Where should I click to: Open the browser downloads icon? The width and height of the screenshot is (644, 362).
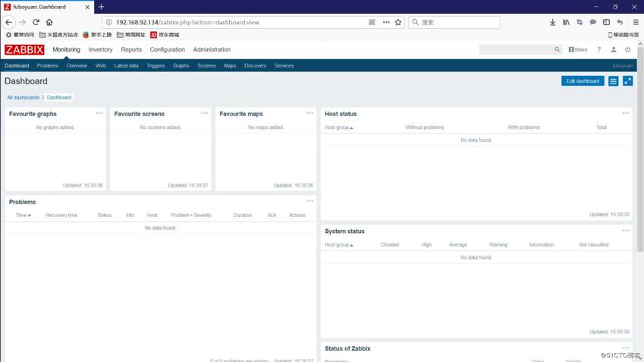552,22
